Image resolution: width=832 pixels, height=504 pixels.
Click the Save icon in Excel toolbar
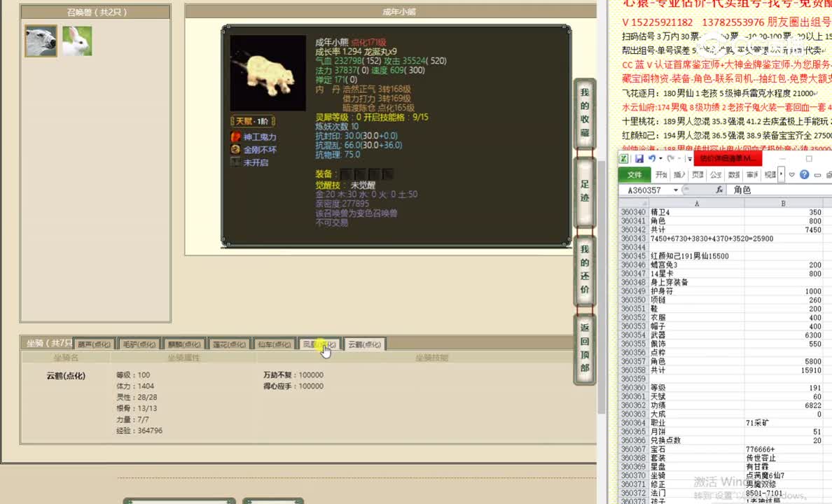tap(639, 158)
